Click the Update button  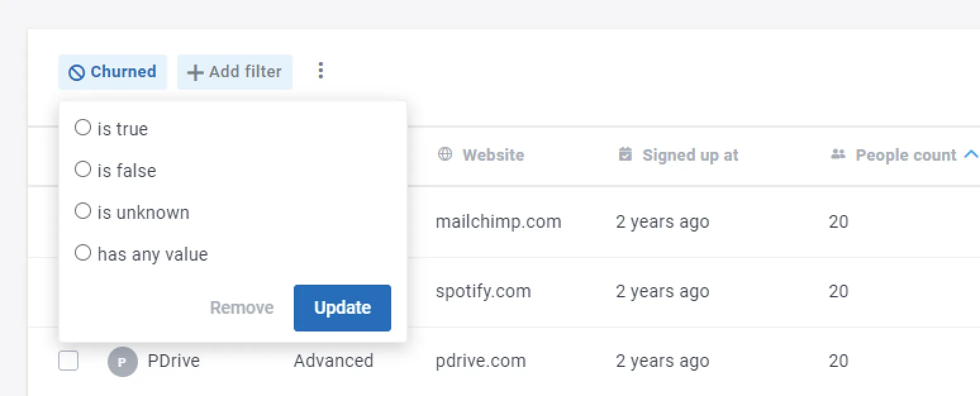coord(342,308)
